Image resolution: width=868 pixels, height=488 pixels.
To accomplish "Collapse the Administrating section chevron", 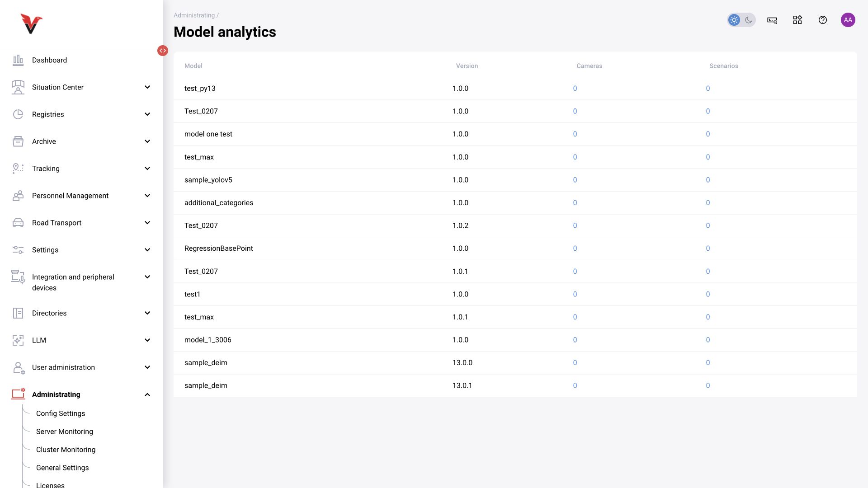I will tap(147, 394).
